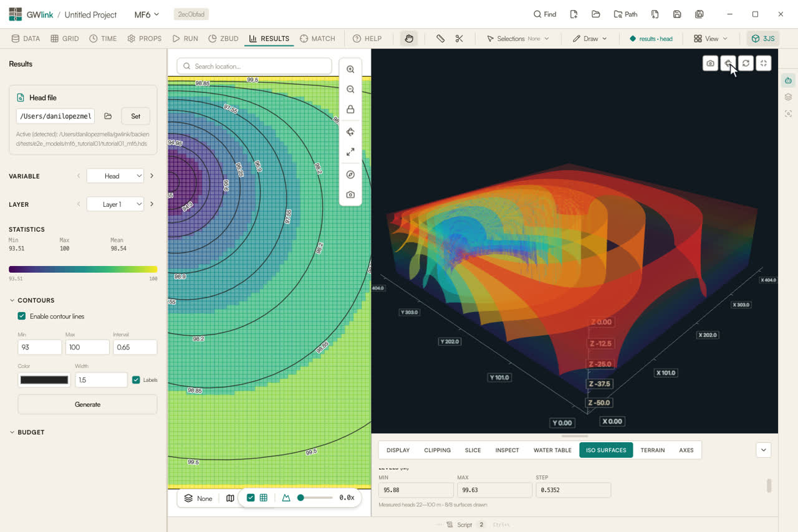Refresh the 3D viewer
This screenshot has width=798, height=532.
tap(746, 63)
